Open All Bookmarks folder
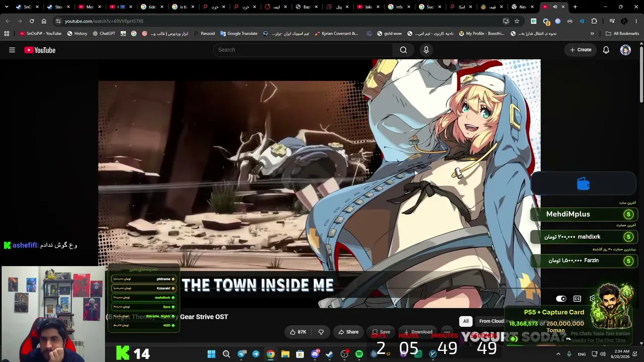644x362 pixels. 622,34
